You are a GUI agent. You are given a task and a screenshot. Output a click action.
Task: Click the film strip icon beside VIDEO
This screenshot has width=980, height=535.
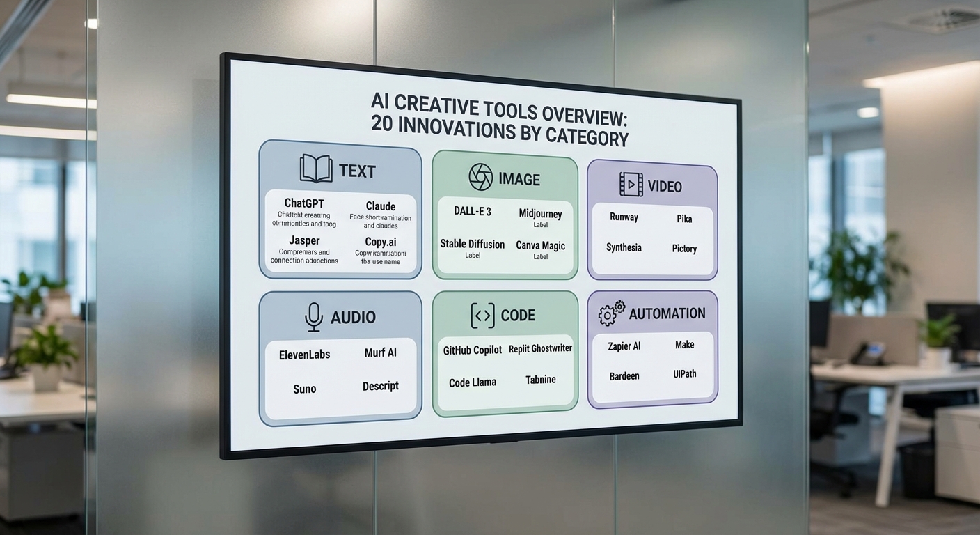click(631, 185)
